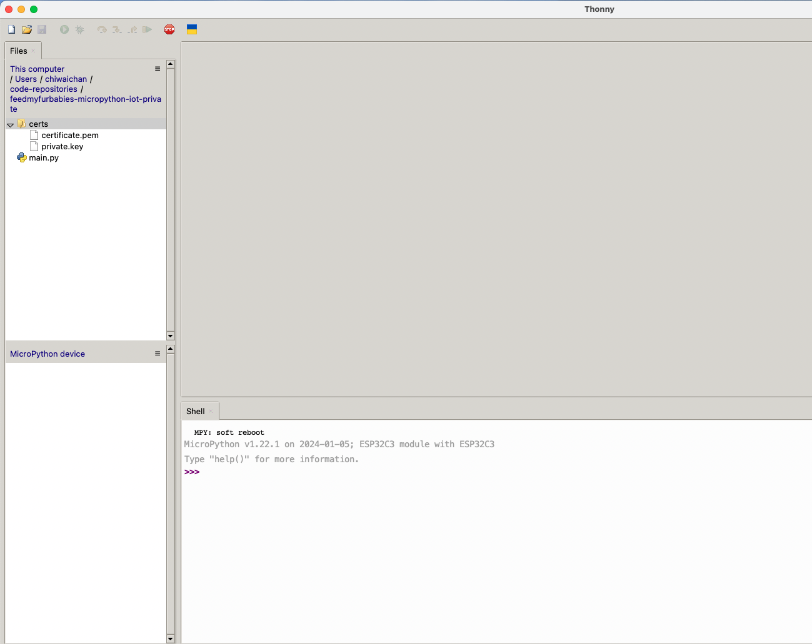Screen dimensions: 812x644
Task: Click the Step over icon
Action: (x=102, y=29)
